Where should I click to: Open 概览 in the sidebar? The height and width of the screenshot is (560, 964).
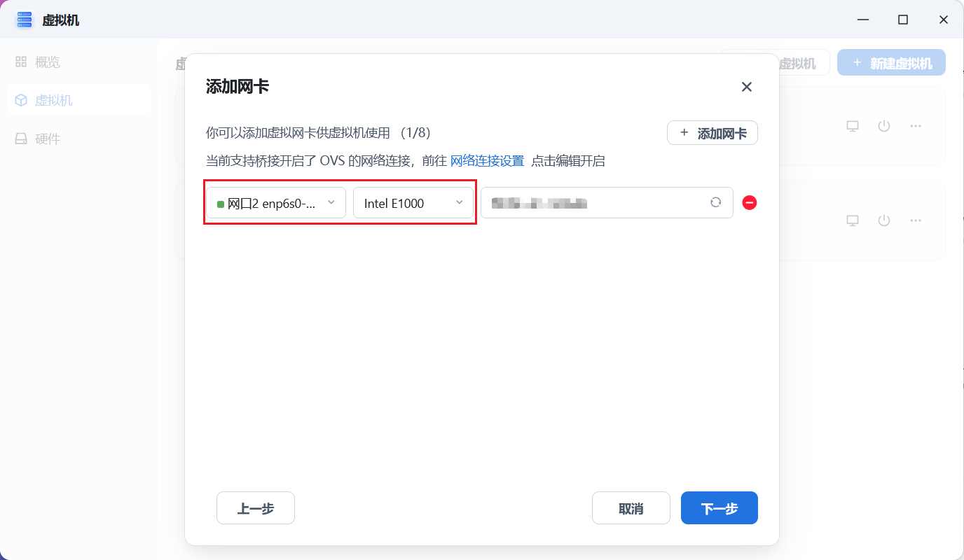coord(79,62)
